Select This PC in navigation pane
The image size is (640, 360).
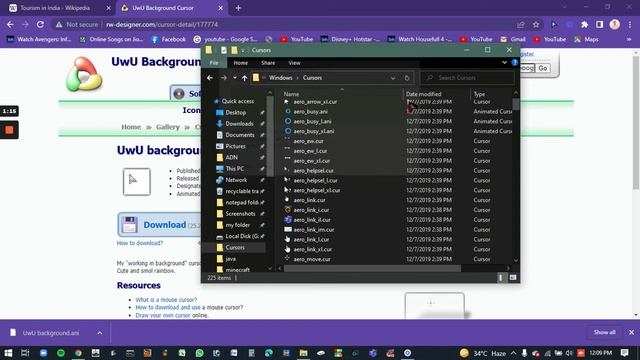click(234, 169)
